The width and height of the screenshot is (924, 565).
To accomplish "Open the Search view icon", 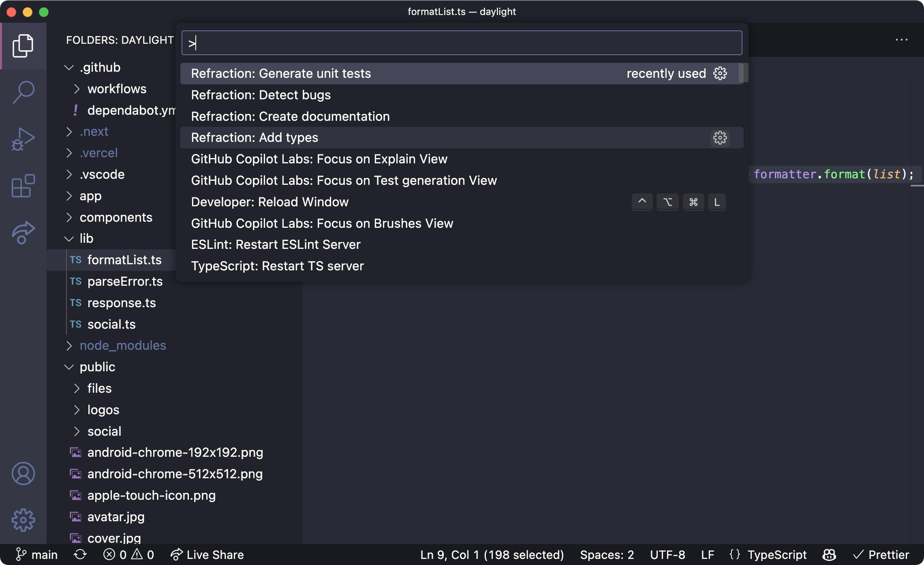I will coord(23,92).
